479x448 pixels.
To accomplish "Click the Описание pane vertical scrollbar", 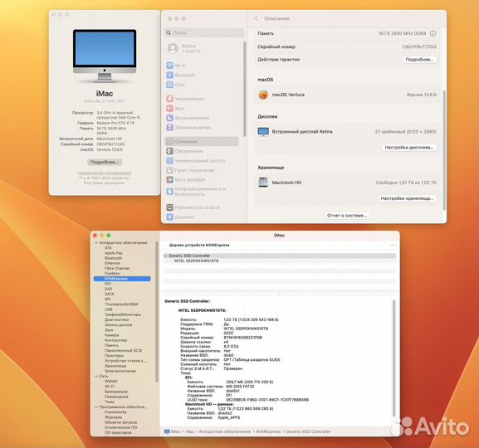I will tap(444, 149).
